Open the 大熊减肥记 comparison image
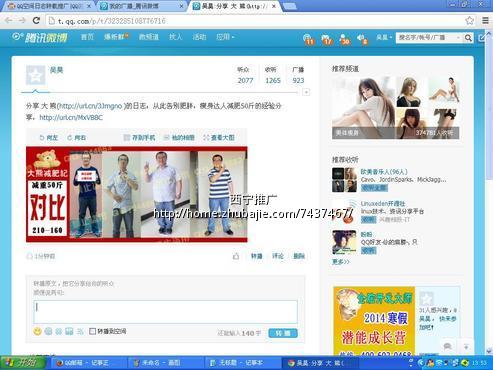 pos(137,194)
